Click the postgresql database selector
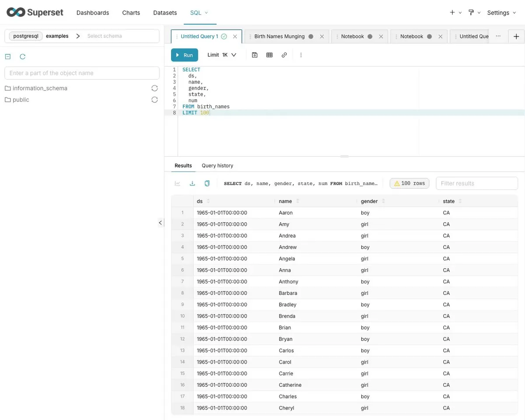The height and width of the screenshot is (420, 525). pyautogui.click(x=26, y=36)
